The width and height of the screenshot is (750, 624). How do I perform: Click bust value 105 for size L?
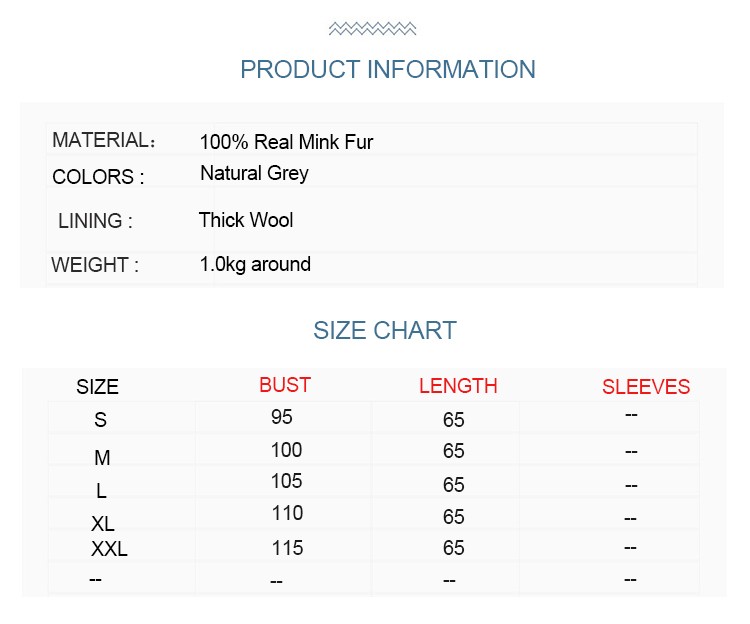(x=287, y=481)
